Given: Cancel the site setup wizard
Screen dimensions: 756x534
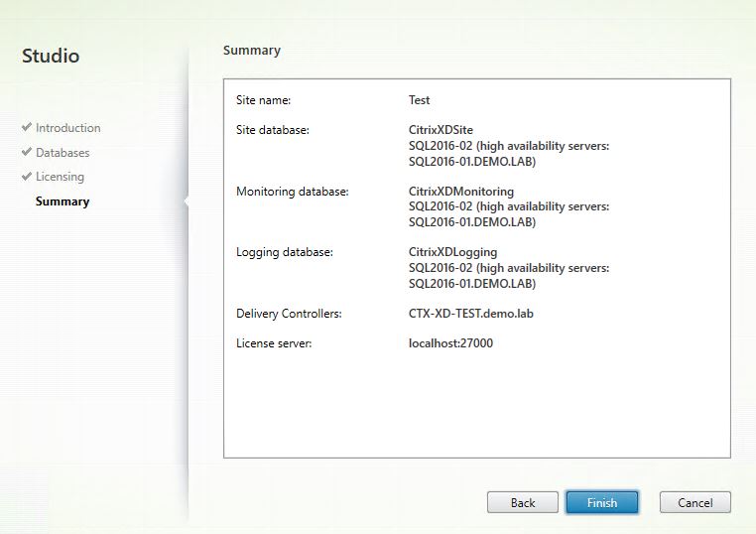Looking at the screenshot, I should pos(694,502).
